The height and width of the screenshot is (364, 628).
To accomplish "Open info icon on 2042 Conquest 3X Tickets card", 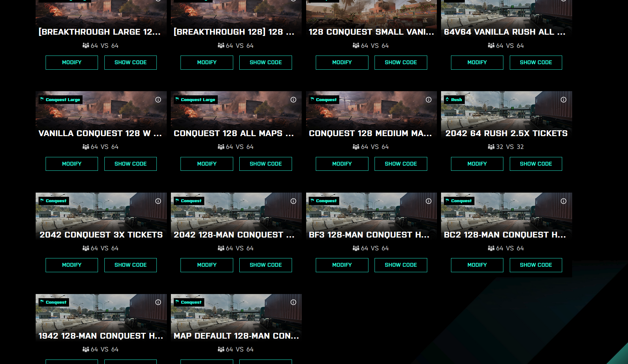I will coord(158,201).
